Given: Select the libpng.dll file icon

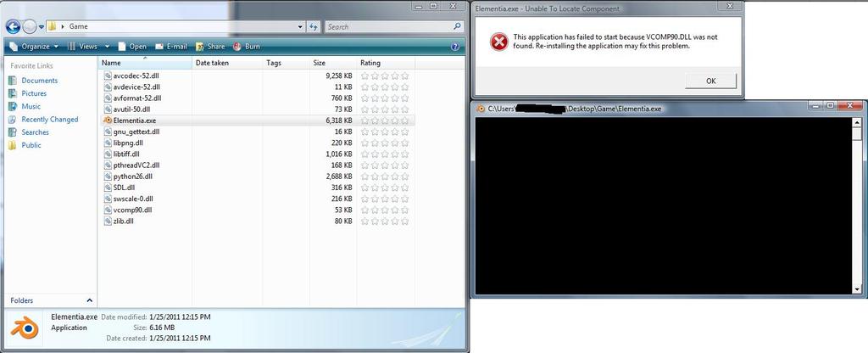Looking at the screenshot, I should point(108,143).
